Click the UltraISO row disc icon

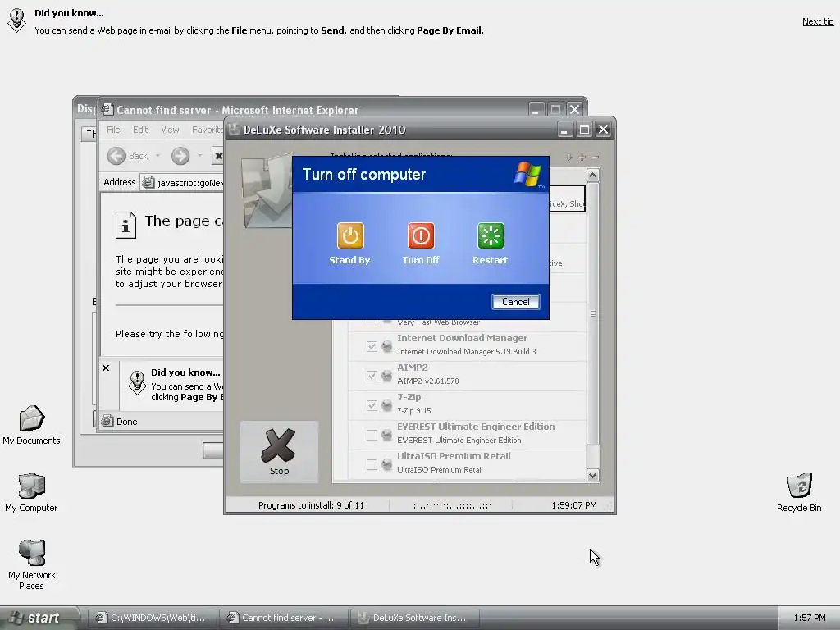387,464
